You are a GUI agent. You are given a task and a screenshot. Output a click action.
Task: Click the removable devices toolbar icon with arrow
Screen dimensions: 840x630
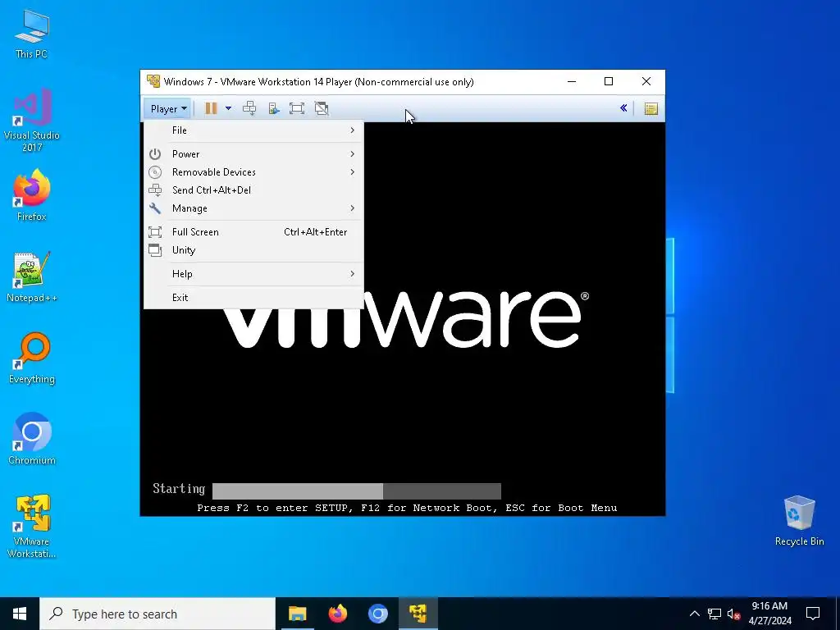(x=274, y=109)
